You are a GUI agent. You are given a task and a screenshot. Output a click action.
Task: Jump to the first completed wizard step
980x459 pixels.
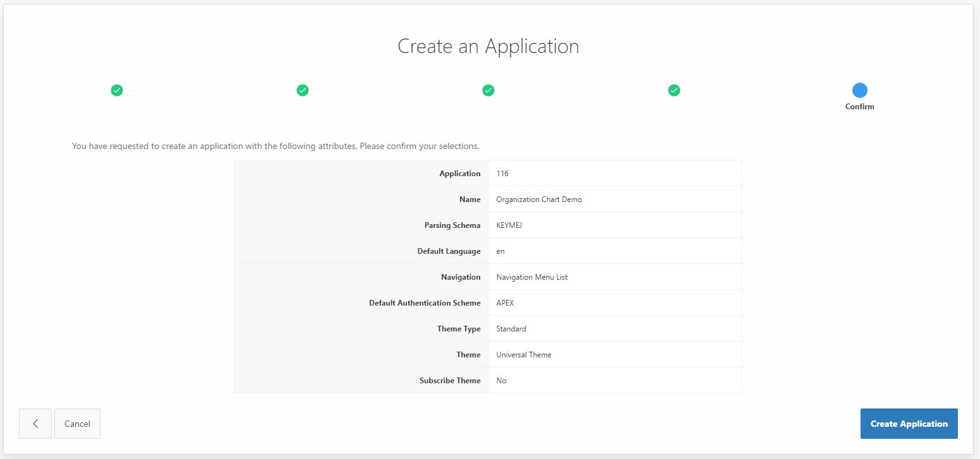117,90
